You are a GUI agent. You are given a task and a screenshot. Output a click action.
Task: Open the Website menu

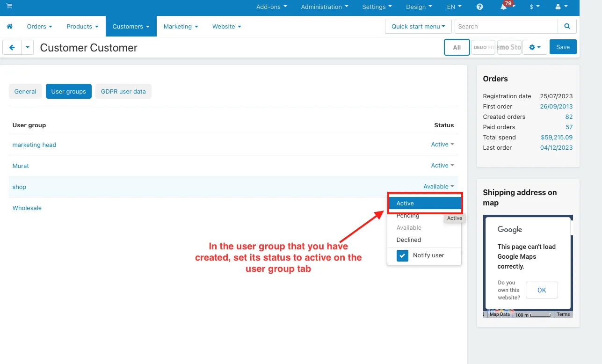point(227,27)
